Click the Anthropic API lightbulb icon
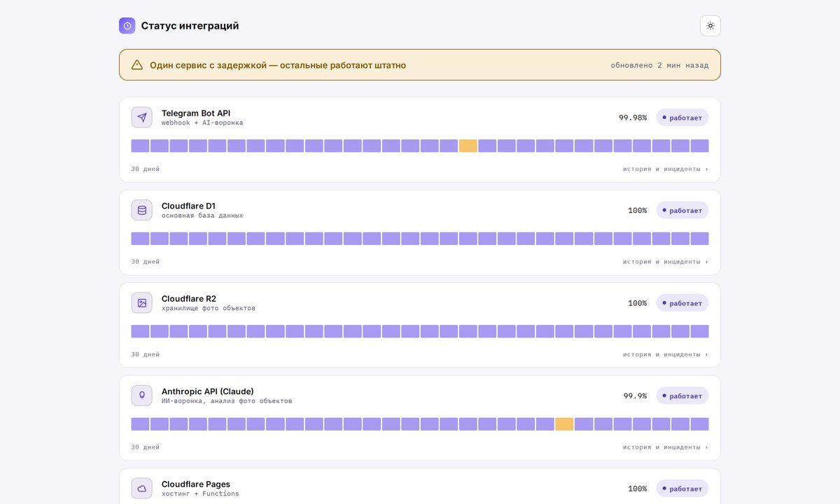The height and width of the screenshot is (504, 840). [141, 395]
